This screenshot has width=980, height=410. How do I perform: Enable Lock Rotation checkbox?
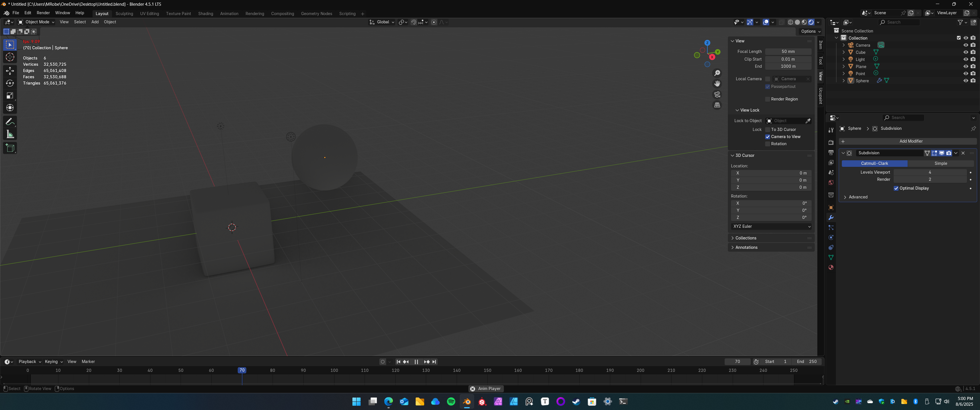[768, 144]
